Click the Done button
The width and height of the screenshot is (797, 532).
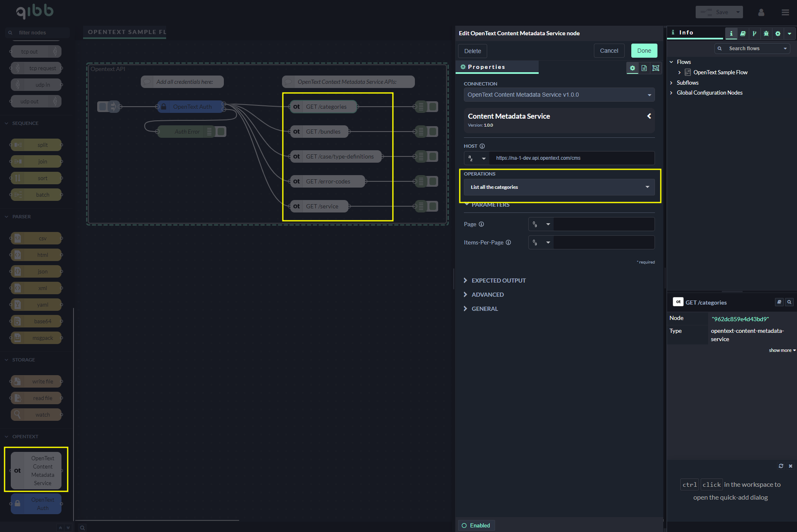click(x=644, y=51)
